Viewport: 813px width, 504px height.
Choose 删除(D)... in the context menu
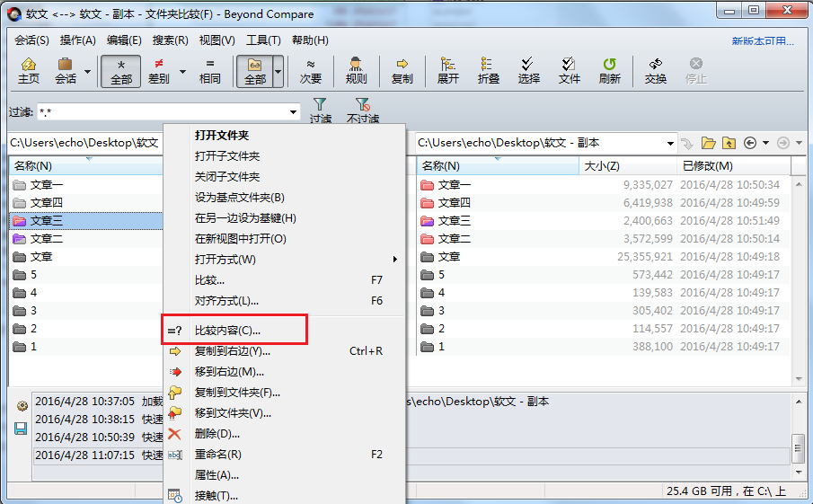[284, 434]
